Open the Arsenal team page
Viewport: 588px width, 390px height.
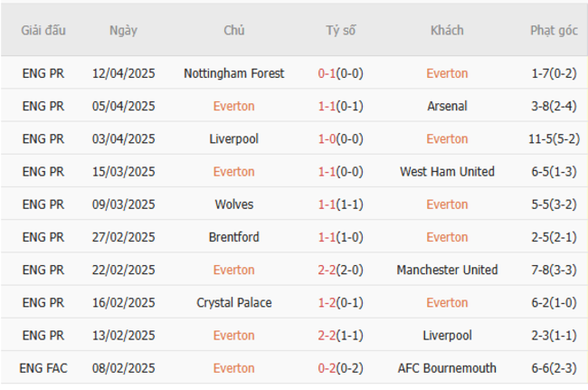(447, 106)
